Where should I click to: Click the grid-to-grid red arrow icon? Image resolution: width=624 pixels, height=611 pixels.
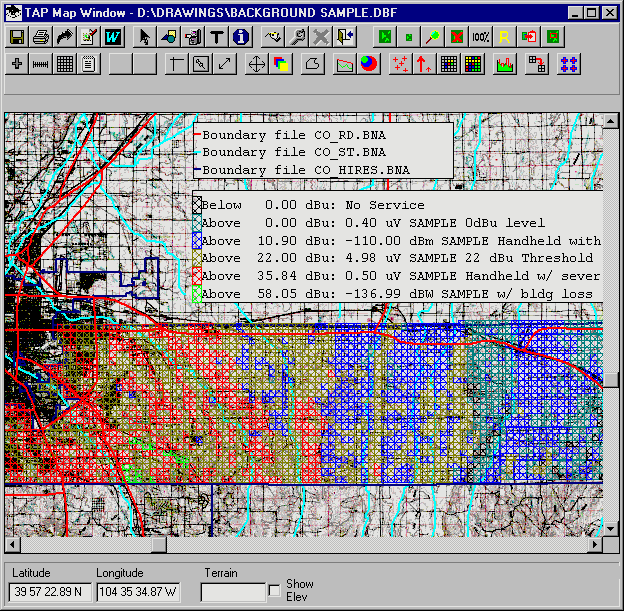tap(536, 64)
